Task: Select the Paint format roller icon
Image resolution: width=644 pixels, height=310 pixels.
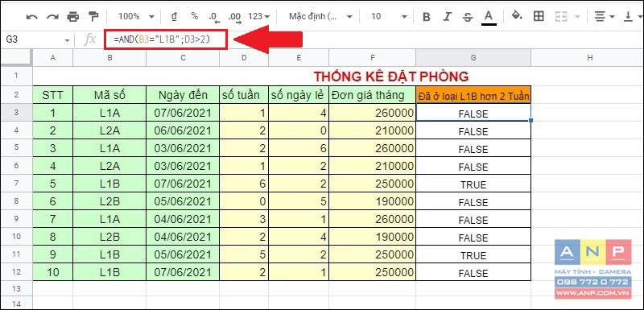Action: (93, 16)
